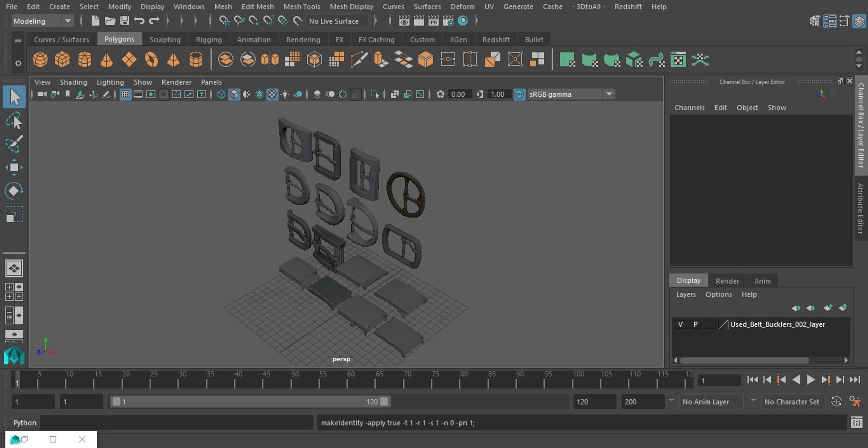The height and width of the screenshot is (448, 868).
Task: Toggle use all lights in viewport
Action: click(285, 94)
